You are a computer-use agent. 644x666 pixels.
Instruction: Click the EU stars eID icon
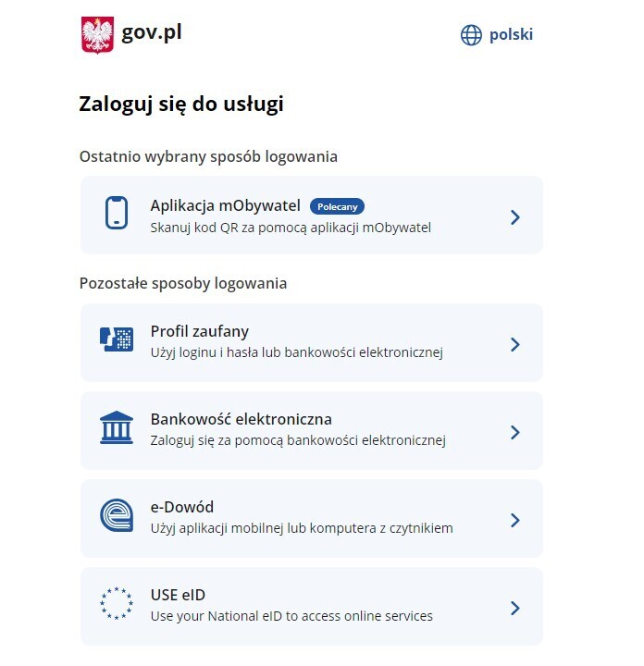point(117,603)
